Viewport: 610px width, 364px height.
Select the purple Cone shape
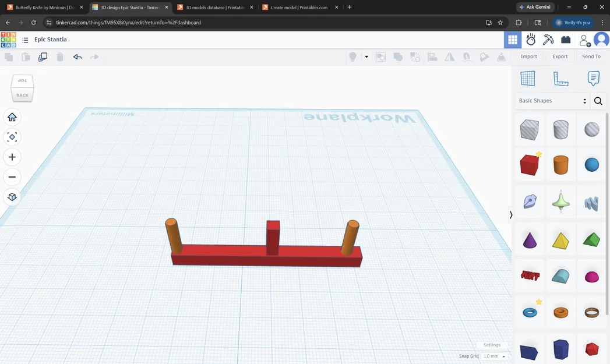pyautogui.click(x=530, y=240)
